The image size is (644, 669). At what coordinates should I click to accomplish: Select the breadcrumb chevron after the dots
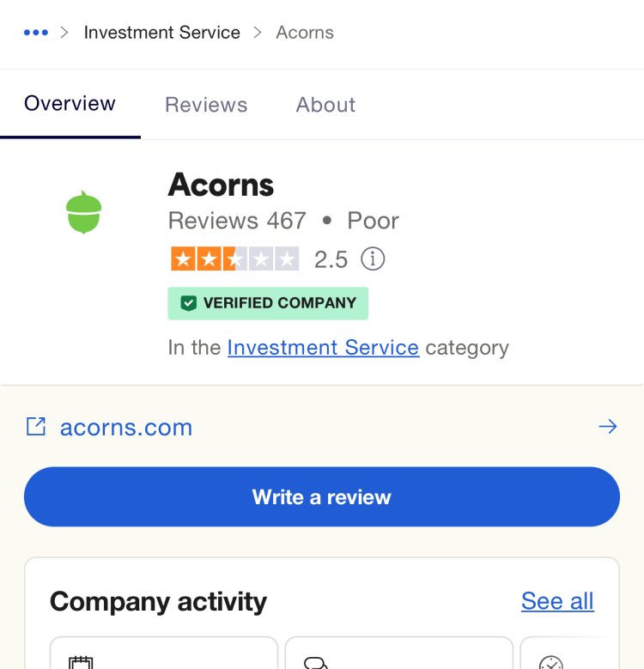[64, 33]
